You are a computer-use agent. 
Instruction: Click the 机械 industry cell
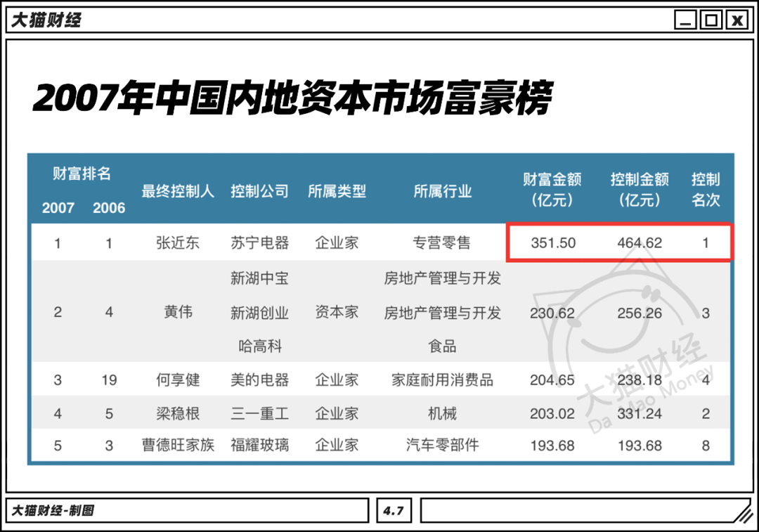tap(442, 413)
